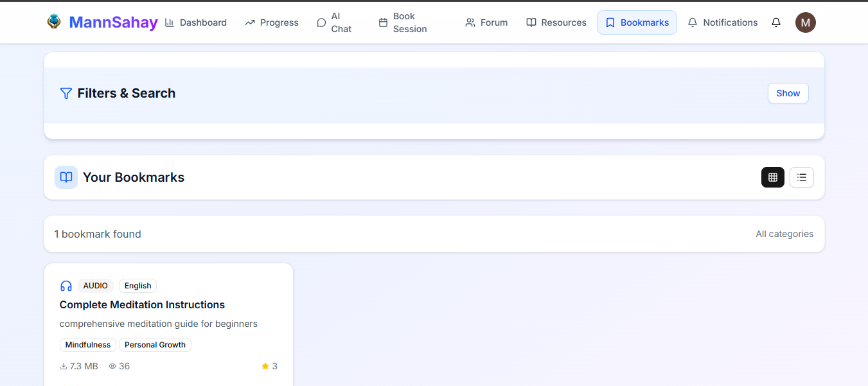Click the star rating icon

click(x=265, y=366)
